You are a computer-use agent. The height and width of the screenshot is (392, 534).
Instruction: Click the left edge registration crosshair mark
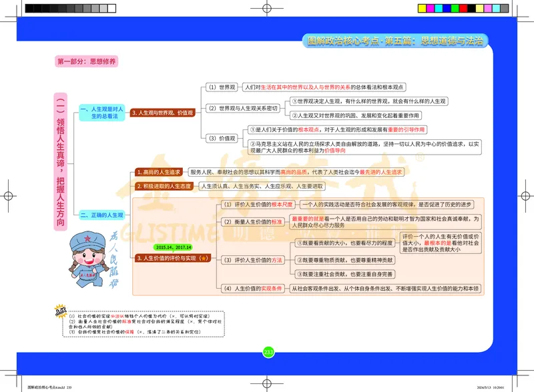(8, 197)
